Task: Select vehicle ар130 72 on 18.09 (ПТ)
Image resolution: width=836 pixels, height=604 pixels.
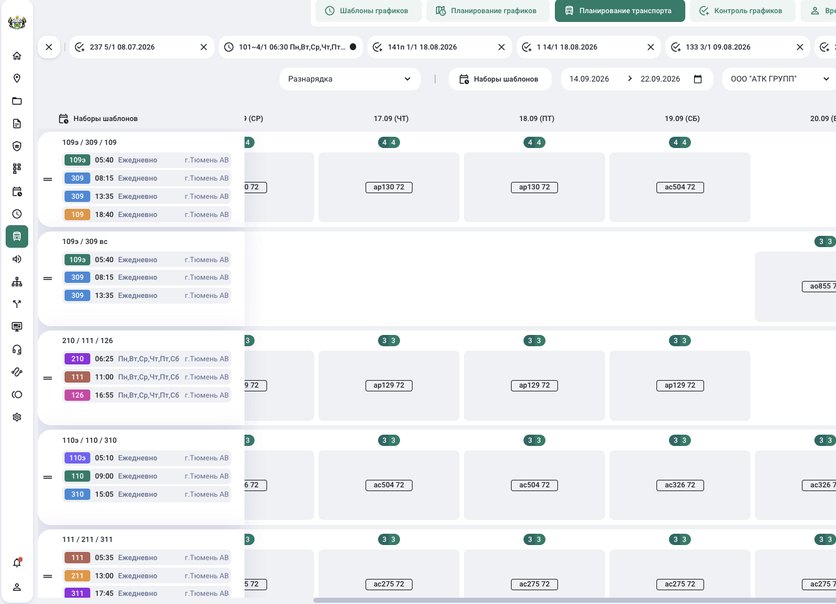Action: coord(534,187)
